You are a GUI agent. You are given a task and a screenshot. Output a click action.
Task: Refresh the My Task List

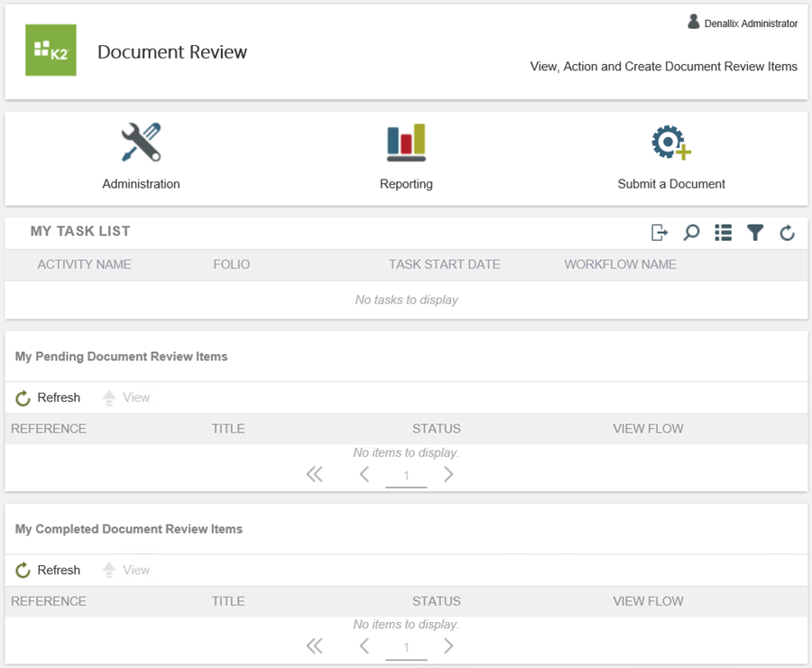click(787, 234)
